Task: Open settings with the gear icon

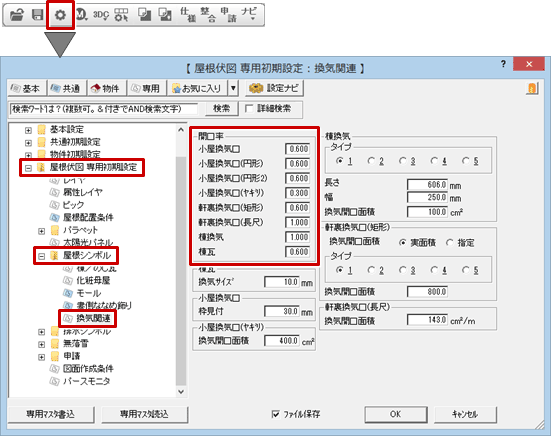Action: click(x=60, y=15)
